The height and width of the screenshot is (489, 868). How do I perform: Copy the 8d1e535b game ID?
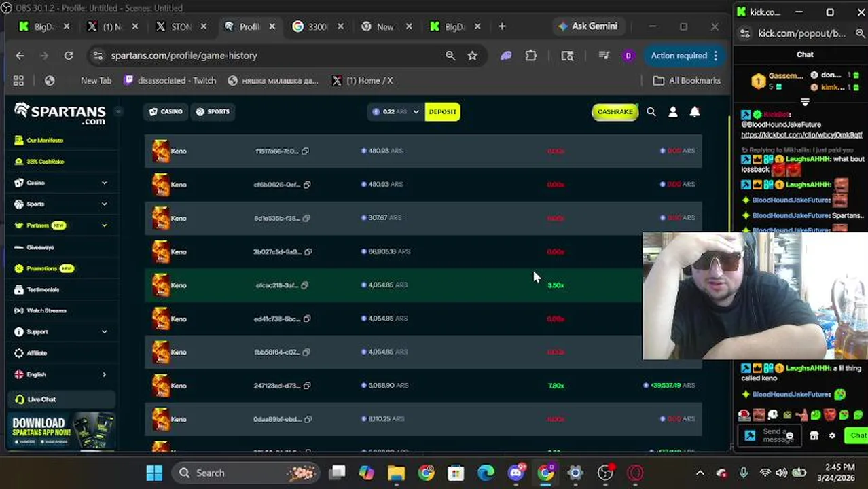[306, 218]
